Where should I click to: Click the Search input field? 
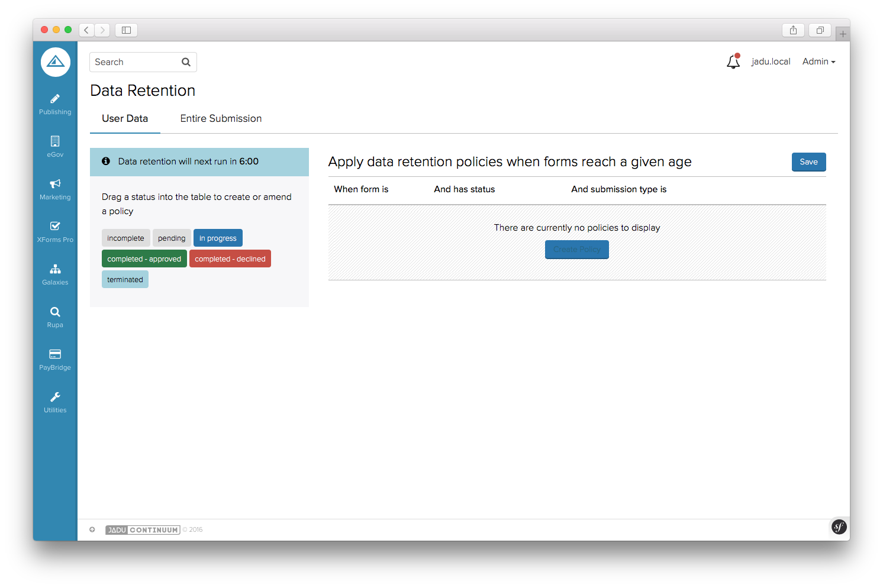(135, 62)
